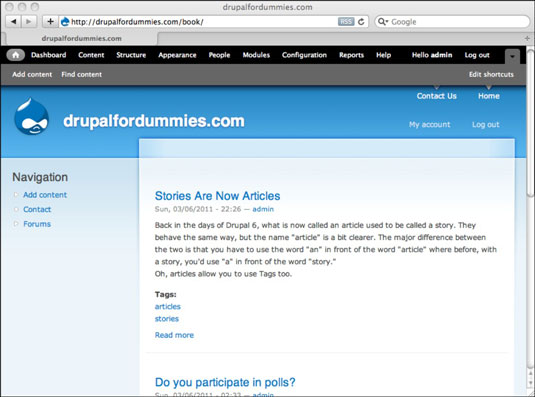Click the stories tag
The height and width of the screenshot is (397, 535).
(x=167, y=319)
